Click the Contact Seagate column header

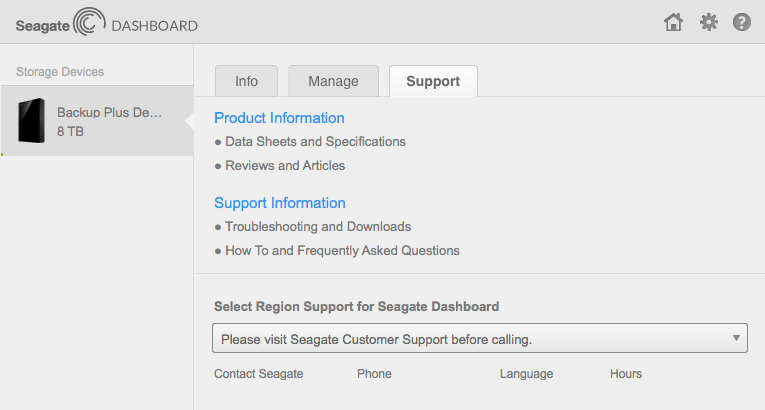click(259, 374)
